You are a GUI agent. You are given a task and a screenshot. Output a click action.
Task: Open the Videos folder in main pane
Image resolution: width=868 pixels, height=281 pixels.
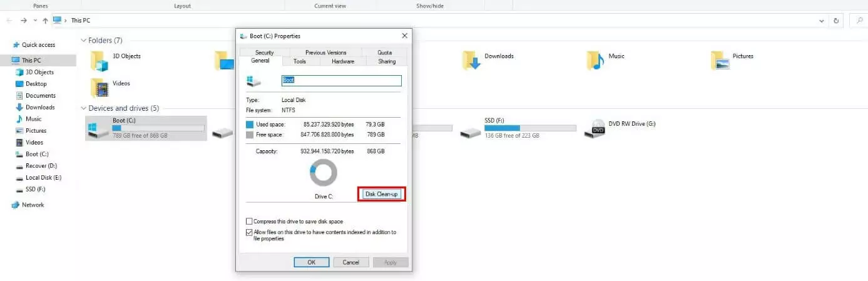pyautogui.click(x=100, y=88)
